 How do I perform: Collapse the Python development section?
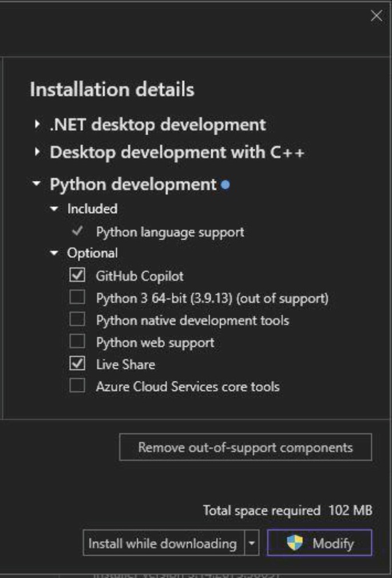[x=37, y=184]
